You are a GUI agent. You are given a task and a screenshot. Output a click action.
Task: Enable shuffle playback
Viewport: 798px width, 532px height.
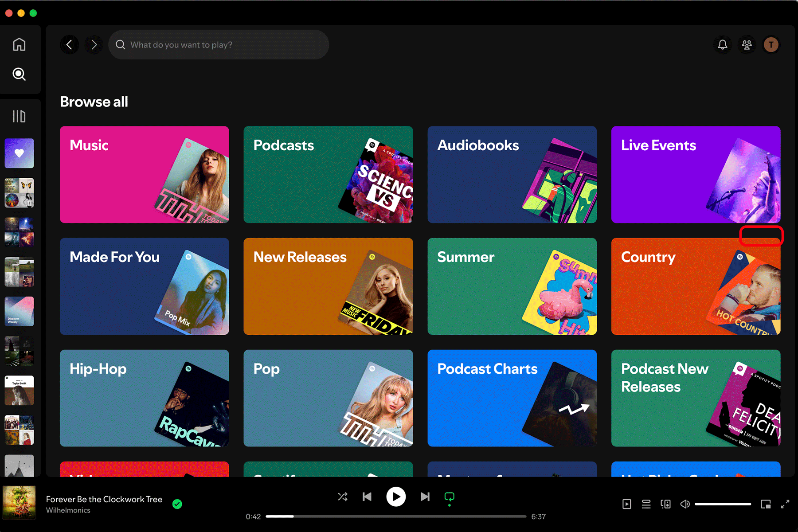pos(342,497)
